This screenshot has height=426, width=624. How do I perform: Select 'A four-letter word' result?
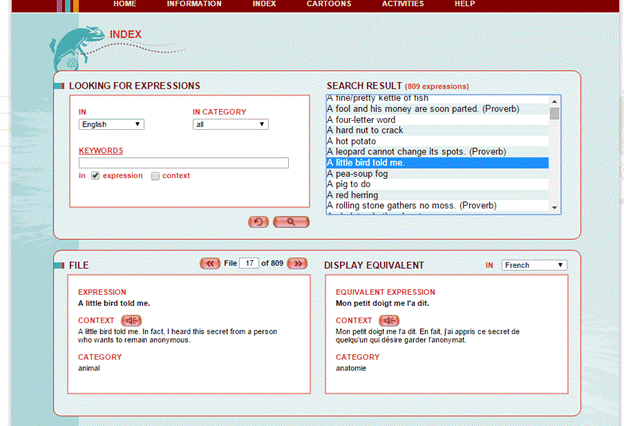[x=437, y=119]
